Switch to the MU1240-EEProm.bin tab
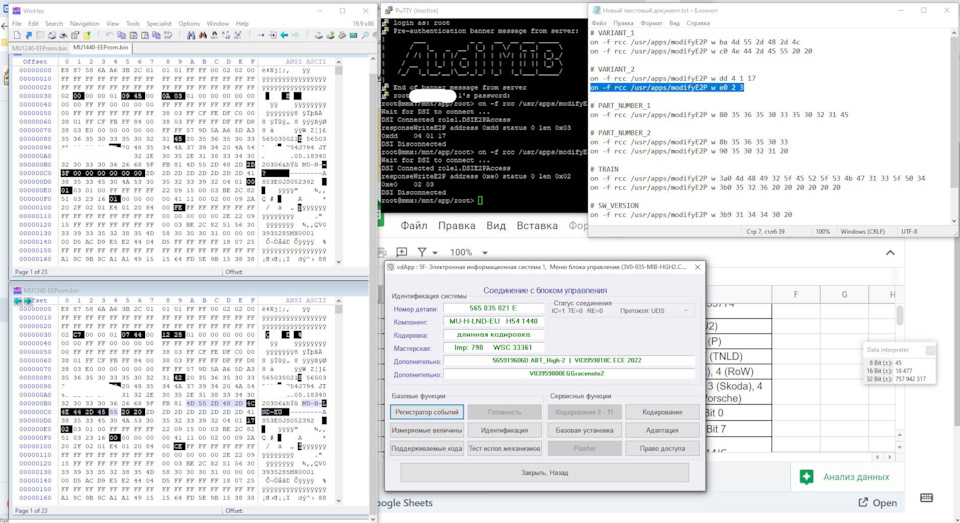 pos(39,48)
